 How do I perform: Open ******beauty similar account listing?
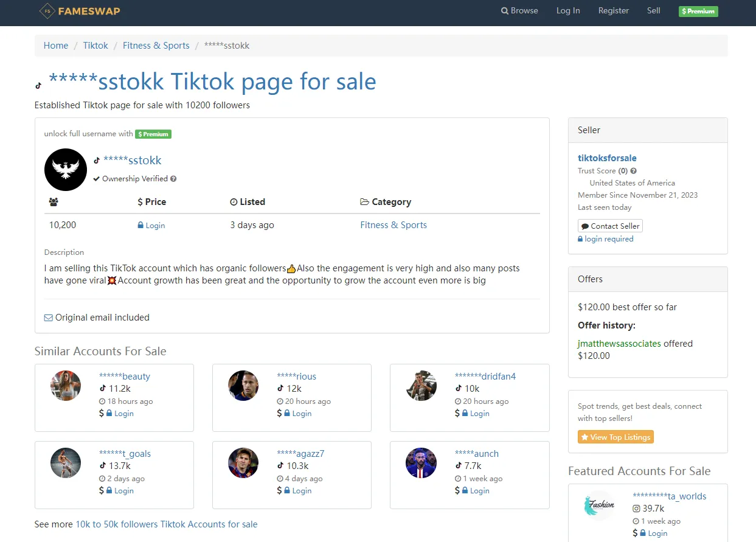125,377
